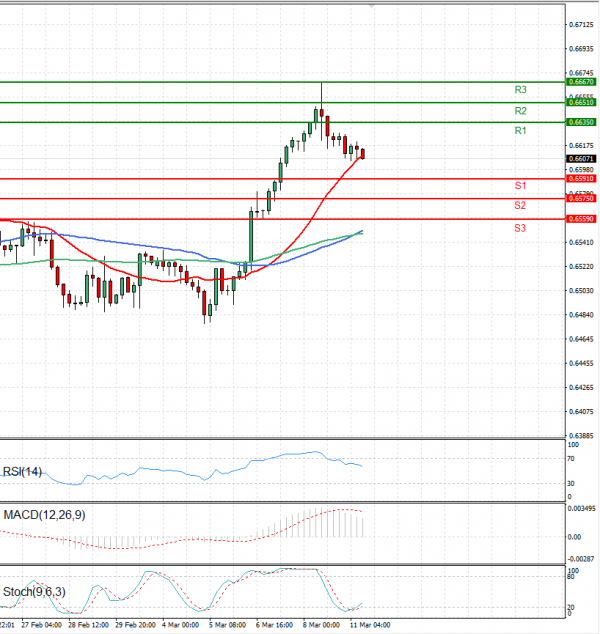600x634 pixels.
Task: Click the 0.65910 red price tag
Action: 580,179
